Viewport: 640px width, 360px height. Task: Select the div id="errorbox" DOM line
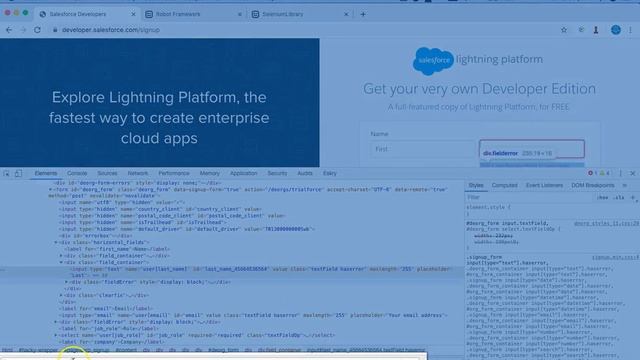[96, 236]
